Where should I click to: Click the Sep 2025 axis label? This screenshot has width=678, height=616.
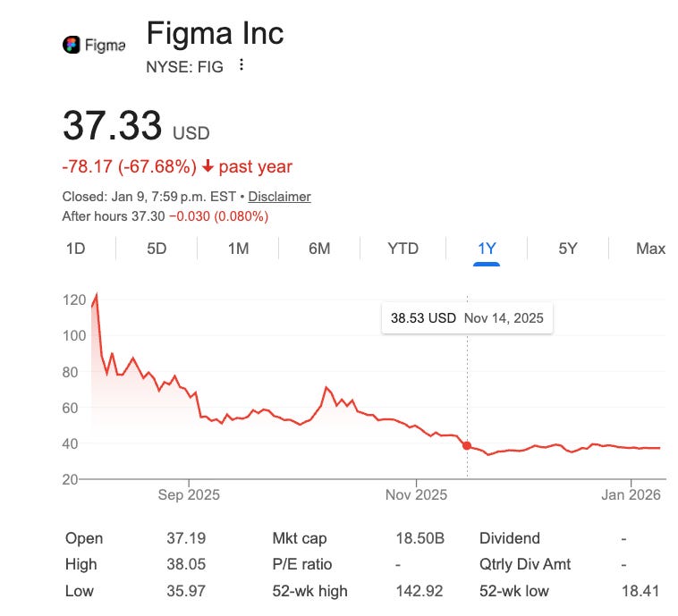point(189,494)
